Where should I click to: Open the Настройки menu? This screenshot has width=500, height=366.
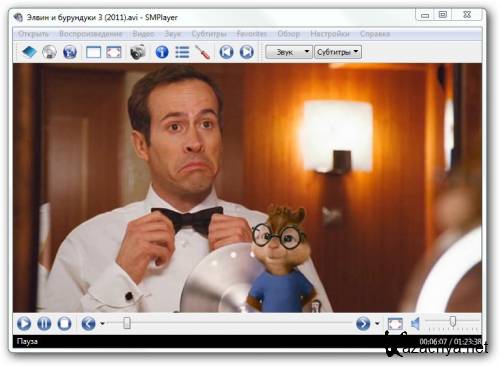point(330,34)
